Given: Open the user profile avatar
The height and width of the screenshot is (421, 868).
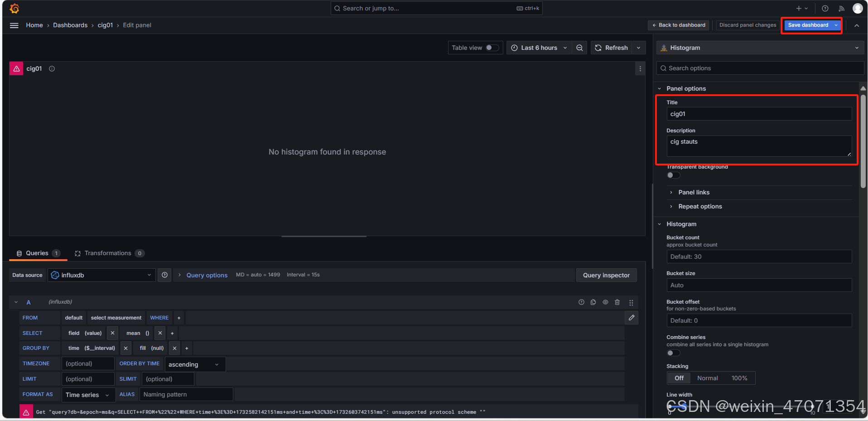Looking at the screenshot, I should coord(858,8).
